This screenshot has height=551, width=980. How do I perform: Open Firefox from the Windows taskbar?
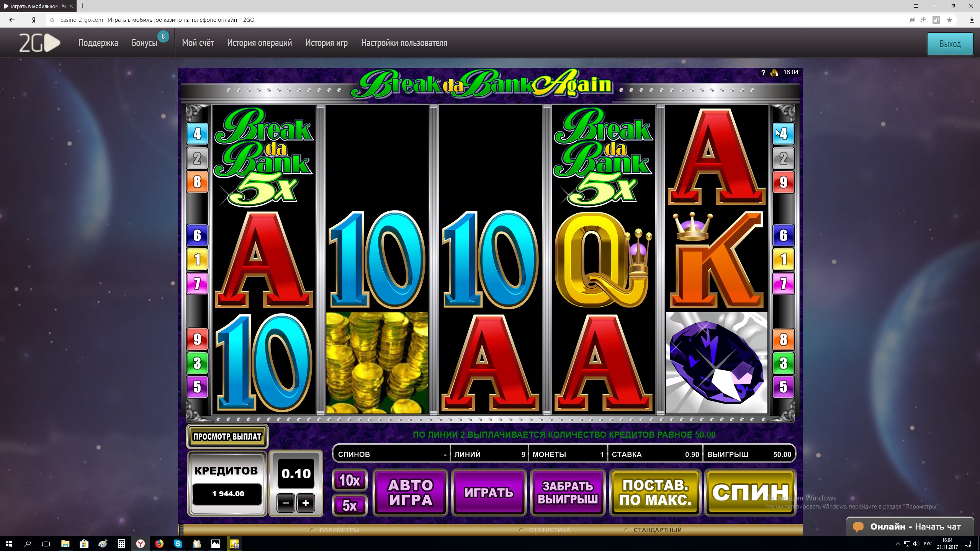(x=159, y=543)
